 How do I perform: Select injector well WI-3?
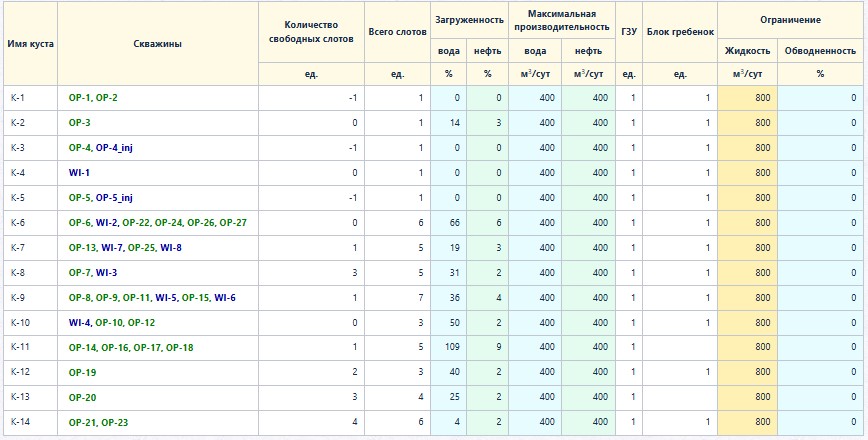[106, 272]
